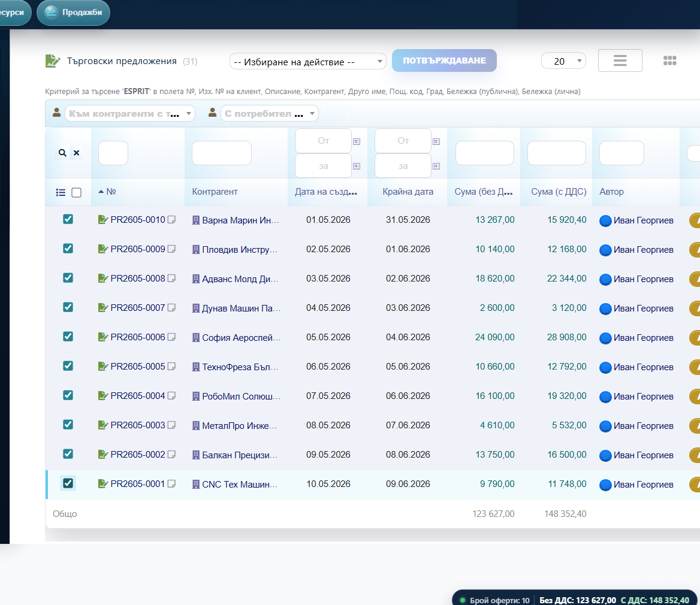Switch to grid view icon
Image resolution: width=700 pixels, height=605 pixels.
click(669, 60)
